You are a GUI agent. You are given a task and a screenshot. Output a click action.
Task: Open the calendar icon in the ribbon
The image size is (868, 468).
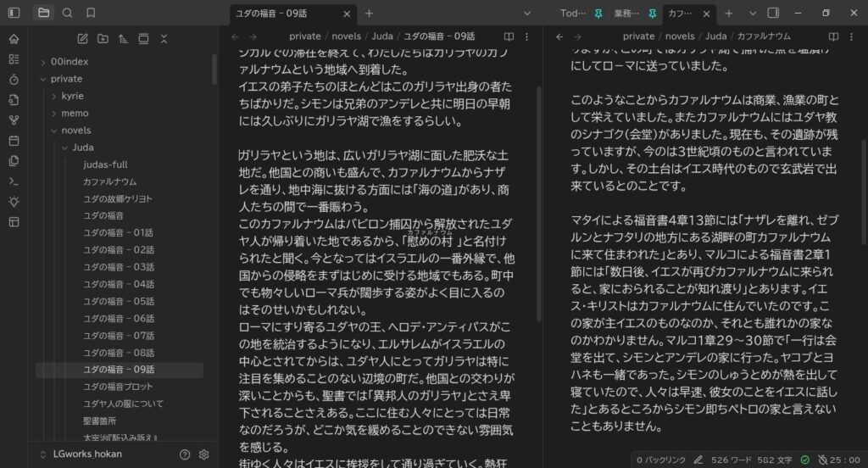pyautogui.click(x=13, y=141)
